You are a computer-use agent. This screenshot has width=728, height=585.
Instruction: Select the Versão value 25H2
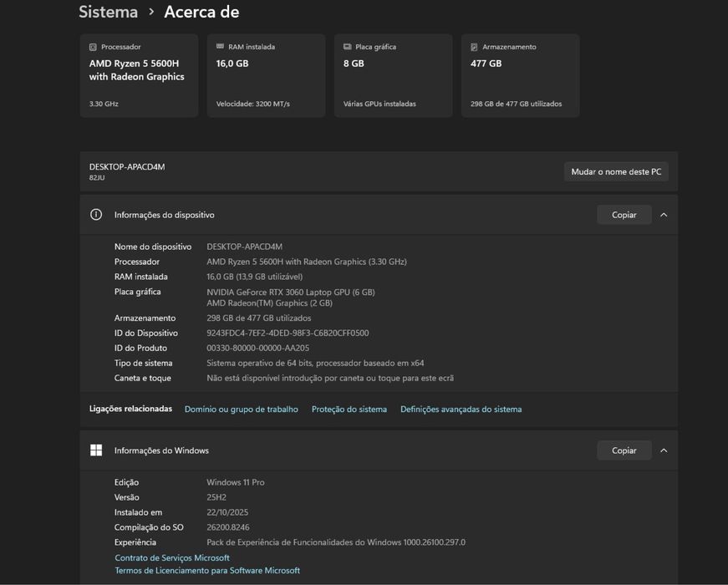coord(216,497)
